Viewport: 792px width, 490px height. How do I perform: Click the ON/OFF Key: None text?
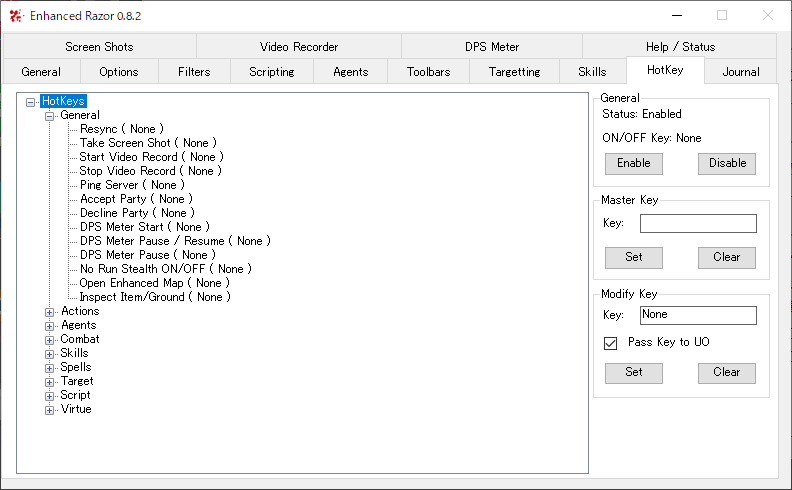[x=652, y=138]
